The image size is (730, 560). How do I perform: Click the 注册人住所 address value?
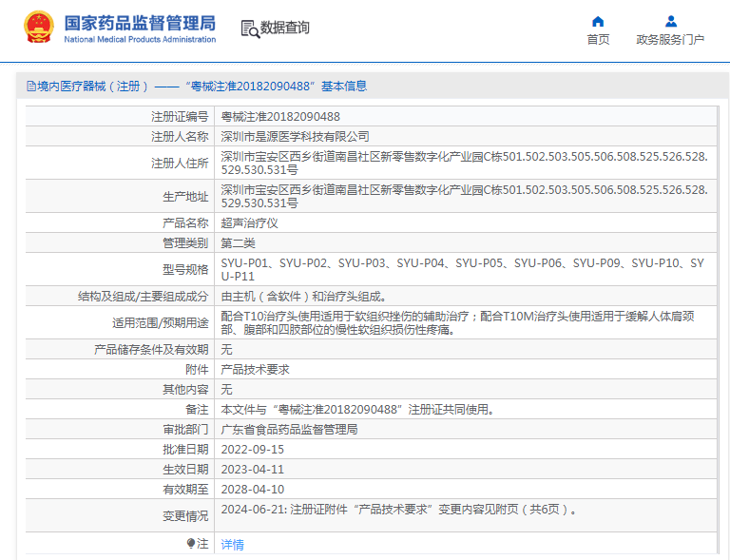tap(464, 163)
